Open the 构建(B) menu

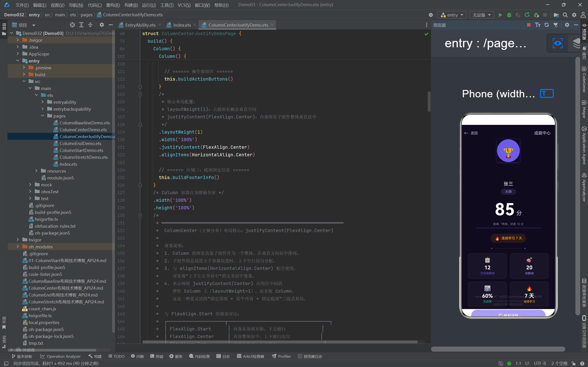tap(131, 5)
